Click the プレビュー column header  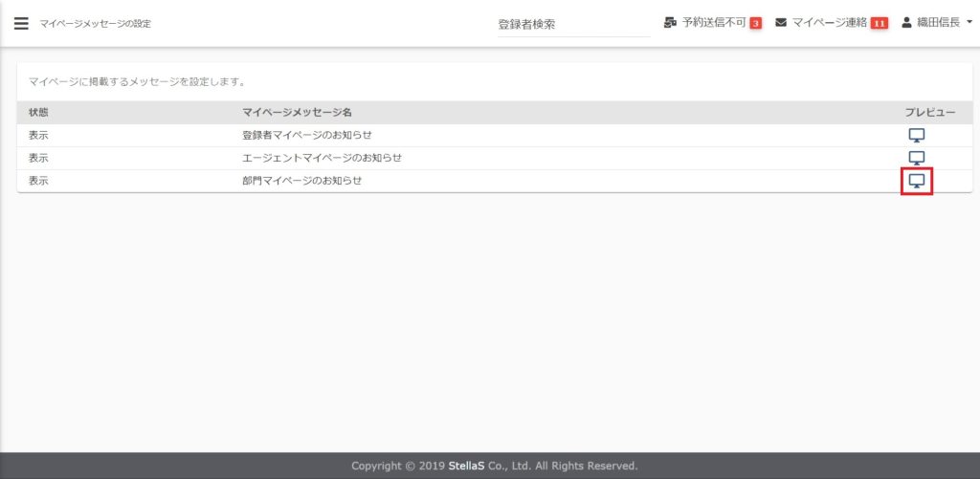[930, 113]
